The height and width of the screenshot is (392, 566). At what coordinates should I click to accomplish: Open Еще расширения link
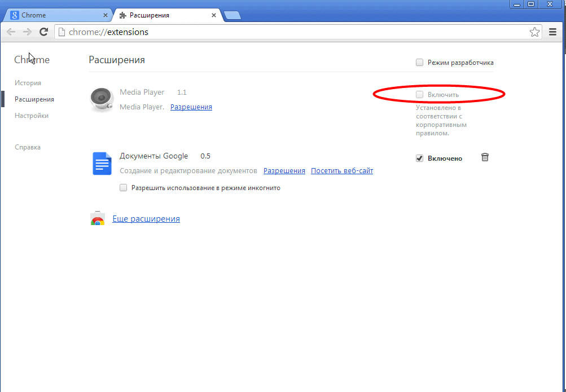coord(146,219)
